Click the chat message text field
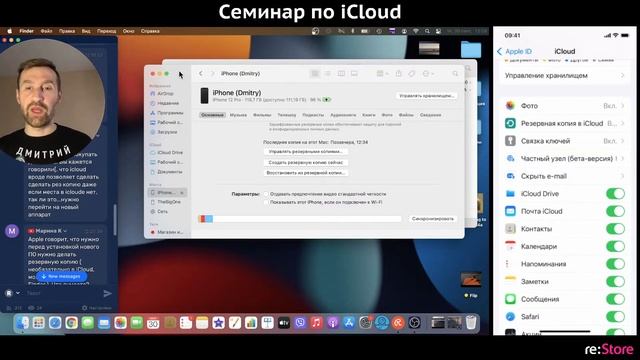 click(x=61, y=293)
